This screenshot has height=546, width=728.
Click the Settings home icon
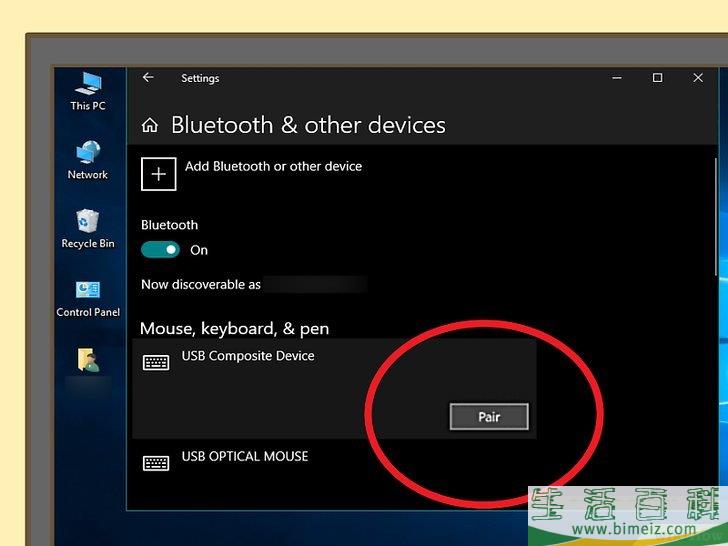point(150,125)
